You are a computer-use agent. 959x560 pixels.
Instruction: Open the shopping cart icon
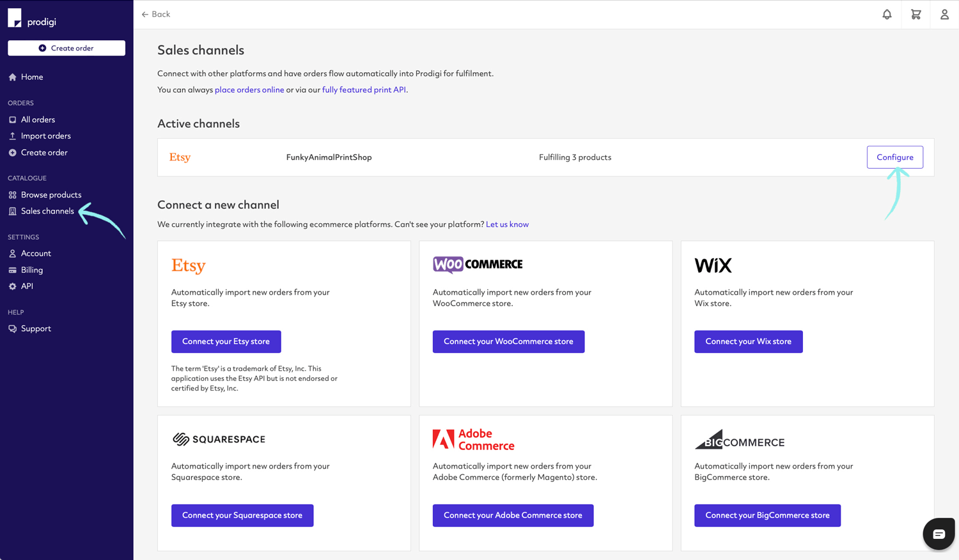tap(916, 14)
